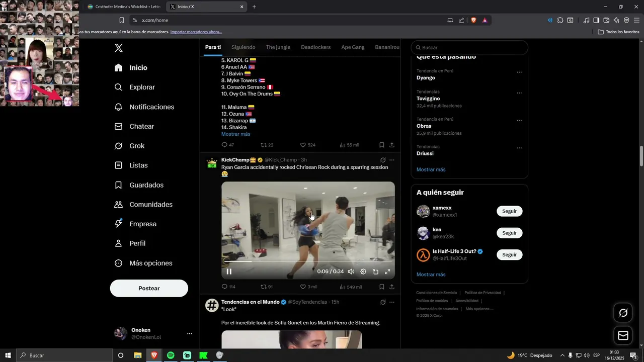This screenshot has width=644, height=362.
Task: Expand Más opciones in sidebar
Action: pos(143,263)
